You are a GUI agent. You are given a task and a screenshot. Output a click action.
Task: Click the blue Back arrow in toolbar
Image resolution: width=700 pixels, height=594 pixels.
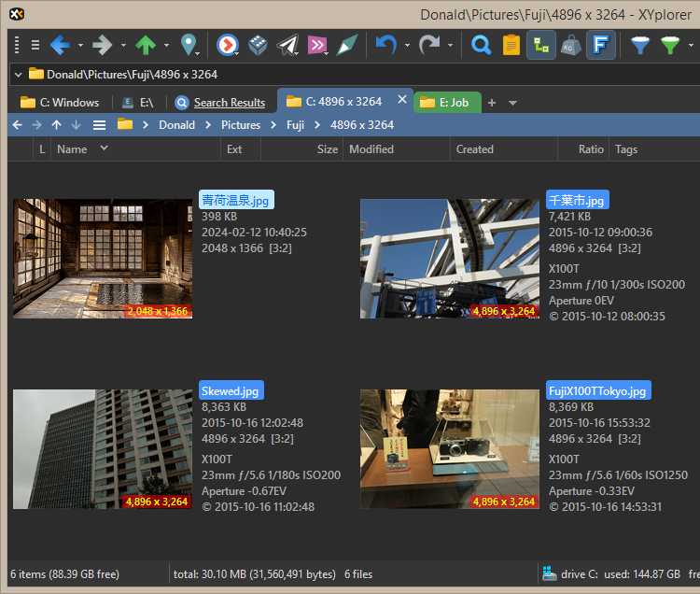[x=61, y=45]
